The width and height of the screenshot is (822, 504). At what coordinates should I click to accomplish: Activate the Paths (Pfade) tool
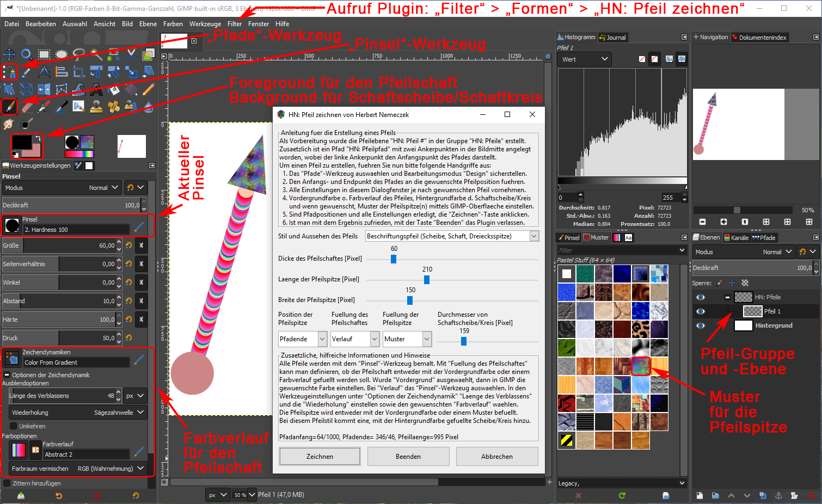tap(9, 72)
